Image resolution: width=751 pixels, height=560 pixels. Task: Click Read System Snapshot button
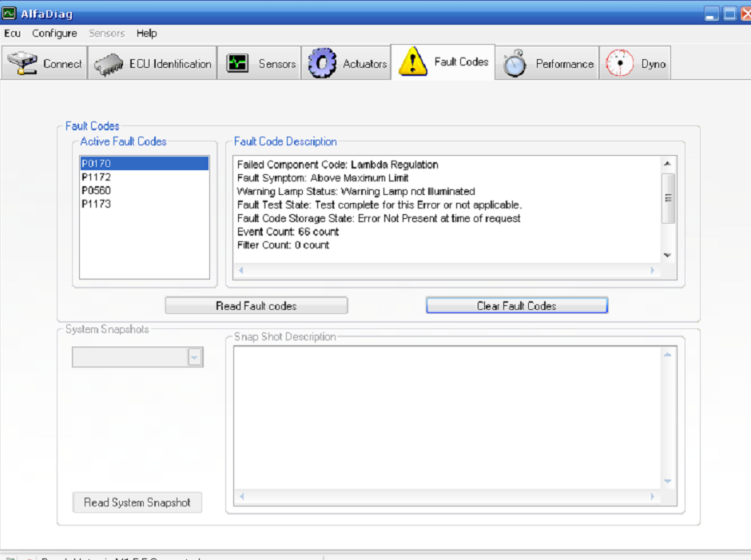(x=137, y=502)
